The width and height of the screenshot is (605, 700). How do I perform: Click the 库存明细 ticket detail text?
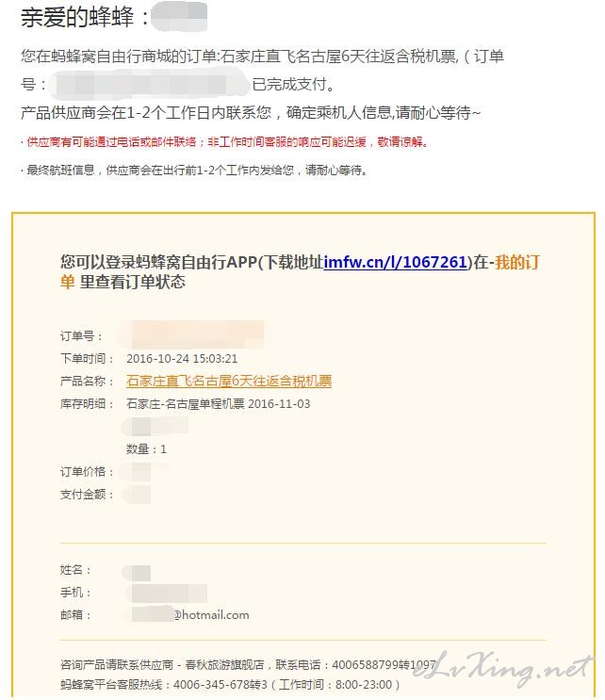tap(219, 403)
